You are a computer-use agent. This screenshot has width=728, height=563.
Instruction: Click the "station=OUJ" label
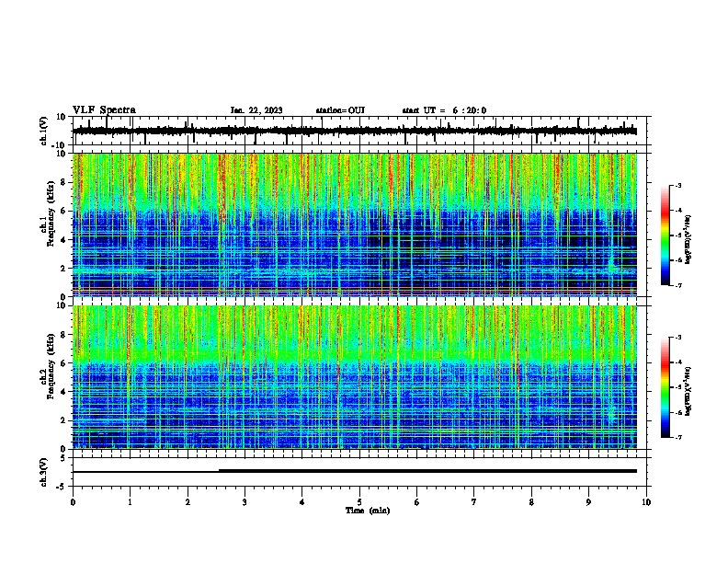[x=340, y=110]
